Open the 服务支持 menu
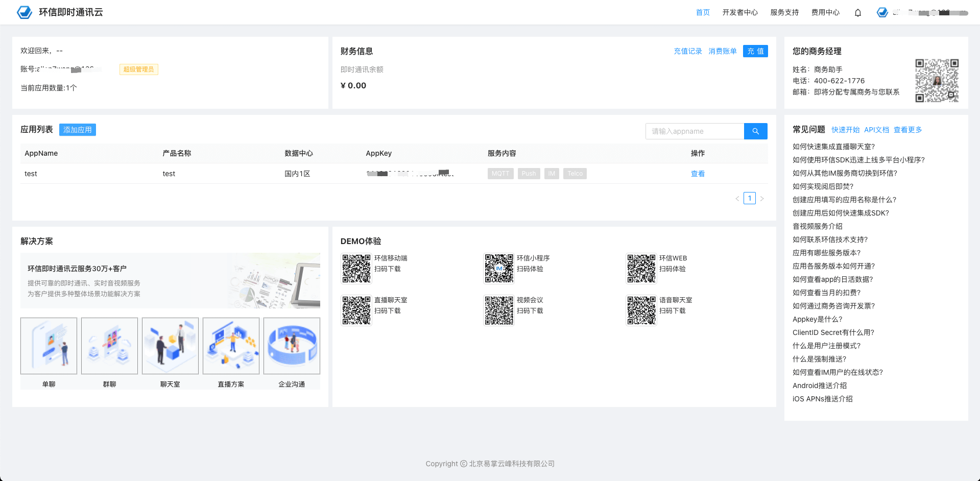980x481 pixels. click(x=784, y=12)
